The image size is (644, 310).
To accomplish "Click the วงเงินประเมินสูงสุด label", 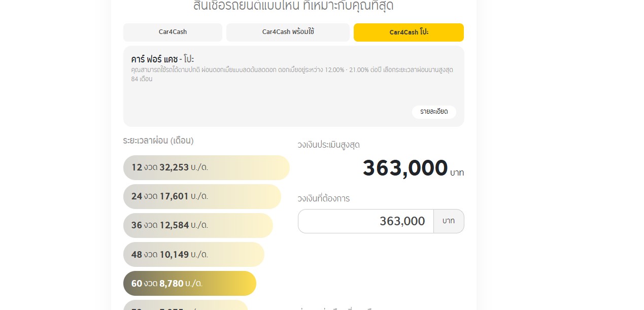I will click(328, 145).
